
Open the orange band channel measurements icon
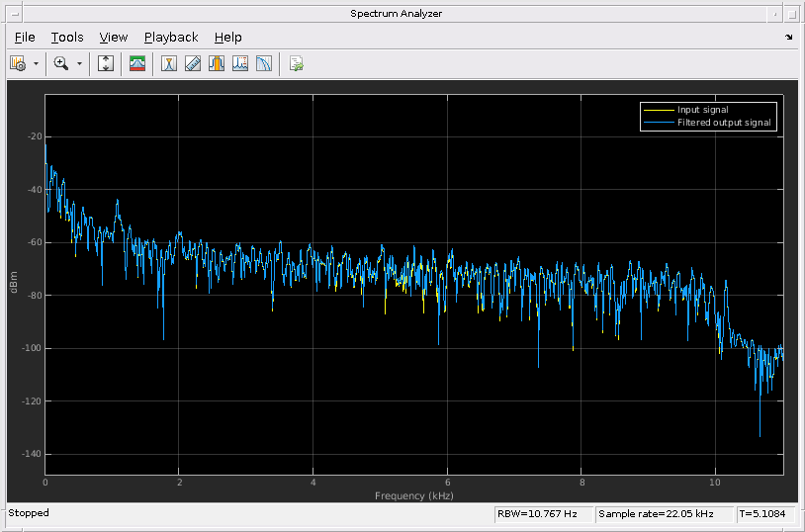(x=217, y=63)
